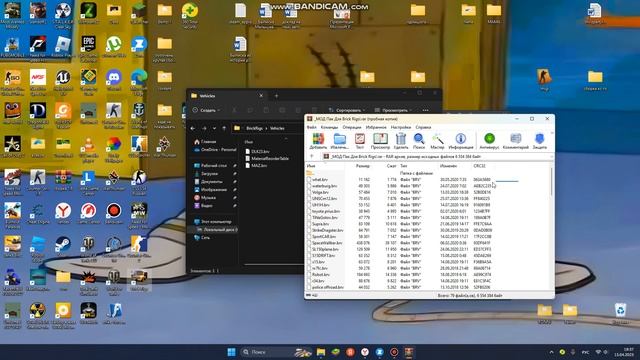Click the Explorer up-folder arrow
This screenshot has width=640, height=360.
(x=224, y=128)
